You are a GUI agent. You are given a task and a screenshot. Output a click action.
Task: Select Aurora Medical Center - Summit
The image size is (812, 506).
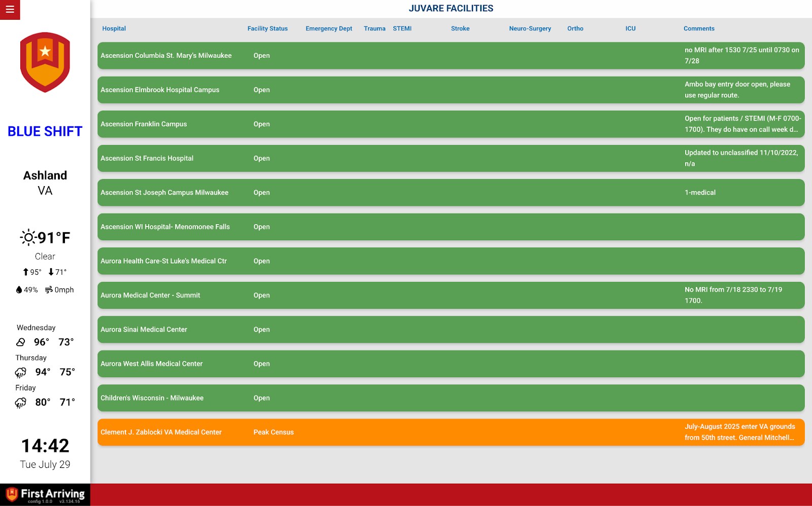451,296
